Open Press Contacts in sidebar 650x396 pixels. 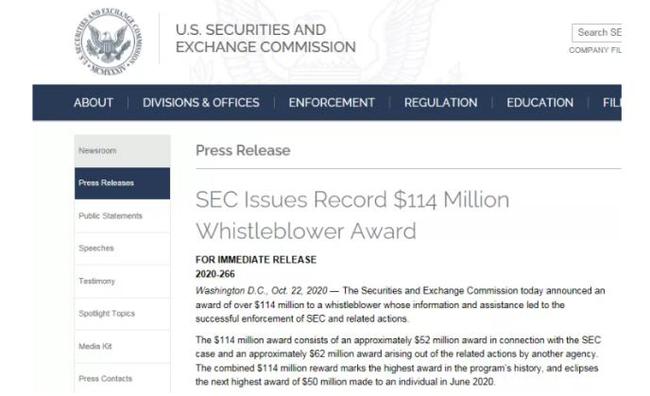[x=122, y=378]
